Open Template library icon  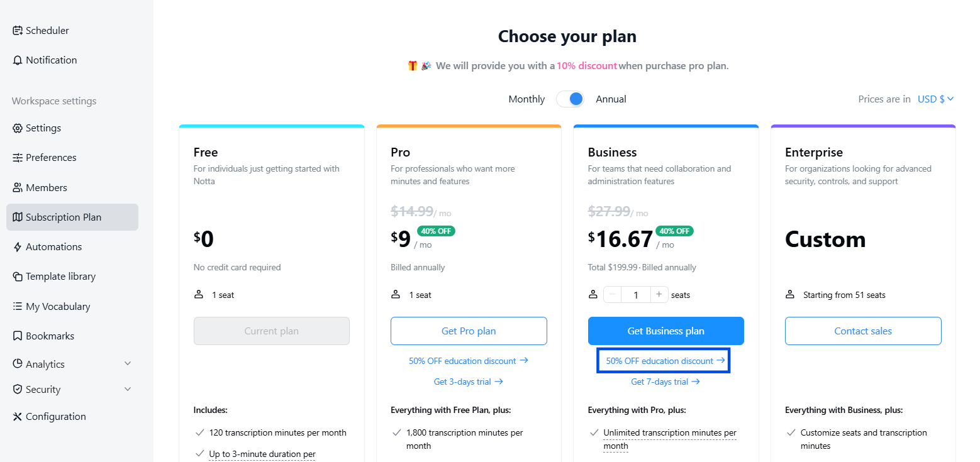click(18, 277)
